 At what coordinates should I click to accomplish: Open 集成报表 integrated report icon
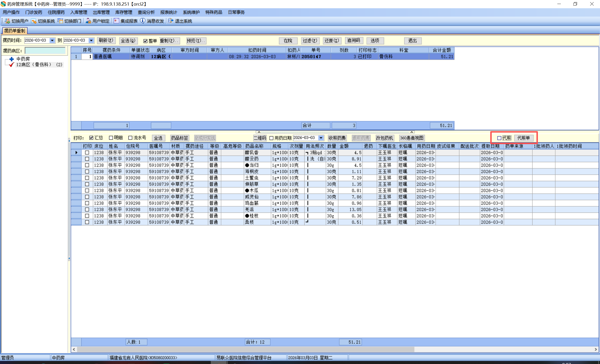(116, 21)
